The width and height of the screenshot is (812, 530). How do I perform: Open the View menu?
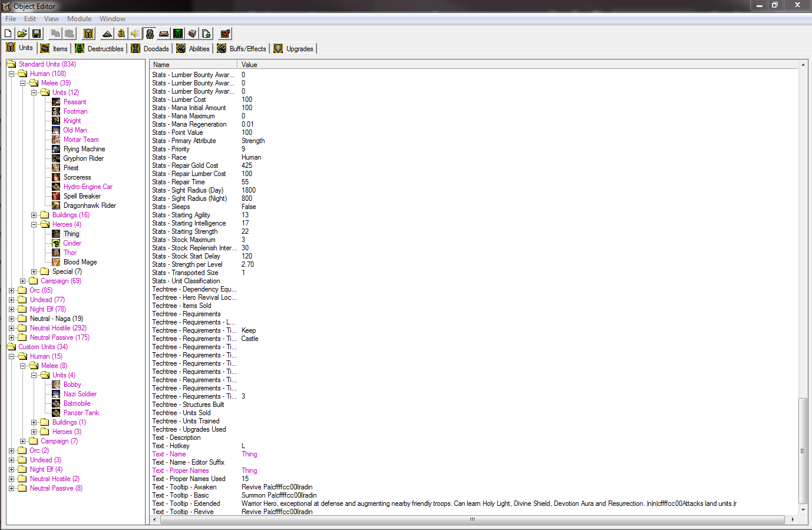[51, 19]
